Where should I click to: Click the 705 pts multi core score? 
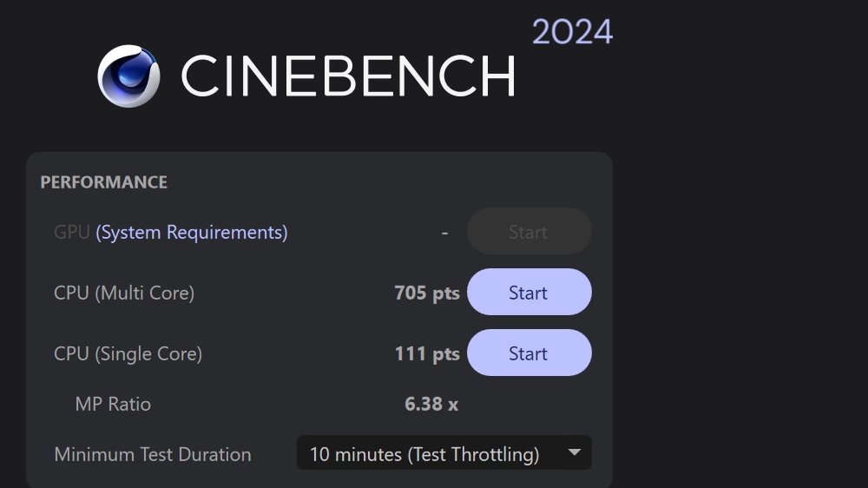[426, 293]
